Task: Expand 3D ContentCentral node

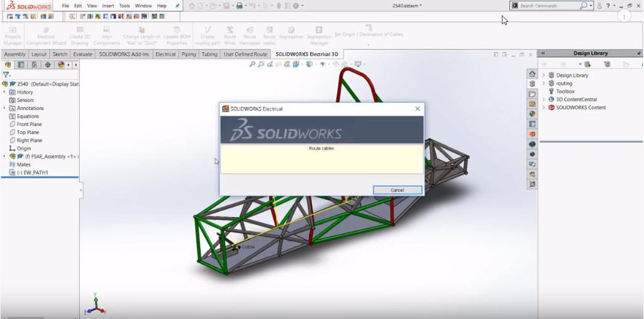Action: 544,99
